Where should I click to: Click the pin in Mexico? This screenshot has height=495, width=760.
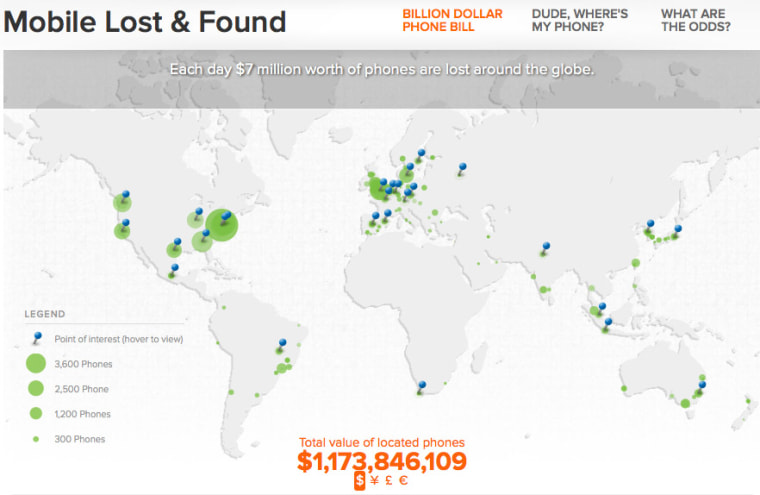click(x=174, y=268)
